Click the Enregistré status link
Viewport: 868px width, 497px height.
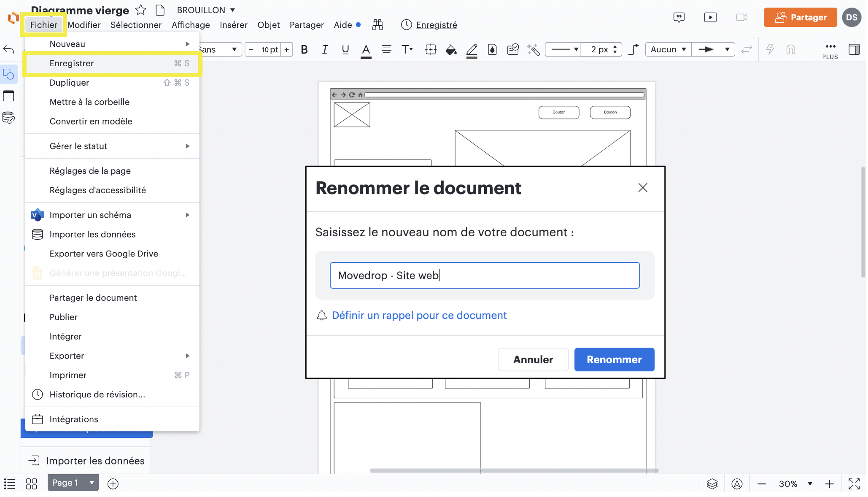pyautogui.click(x=437, y=25)
